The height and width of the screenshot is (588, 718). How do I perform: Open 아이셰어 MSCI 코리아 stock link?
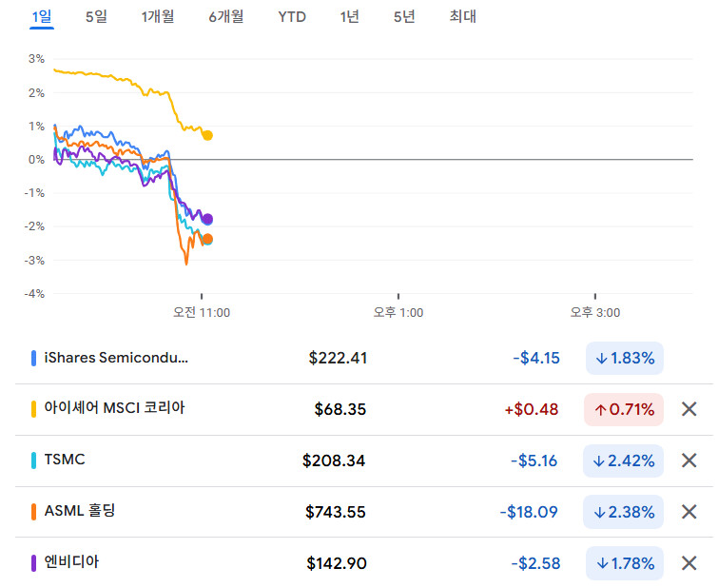[114, 408]
